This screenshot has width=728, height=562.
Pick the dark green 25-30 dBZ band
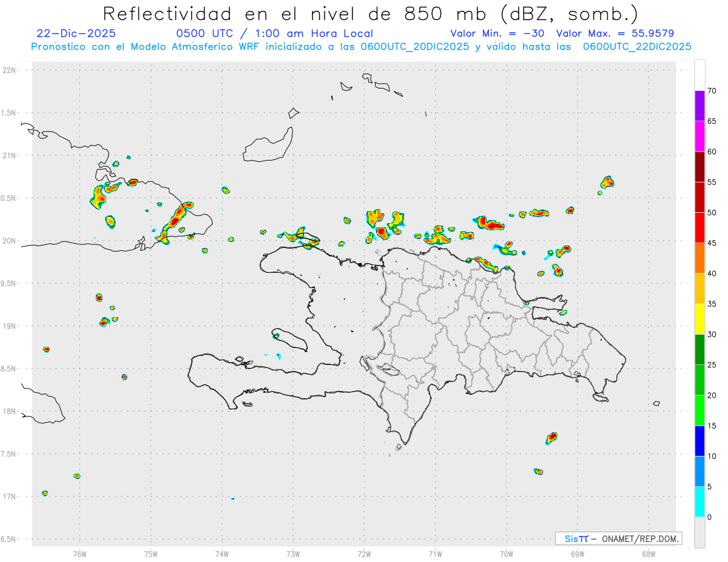coord(699,350)
